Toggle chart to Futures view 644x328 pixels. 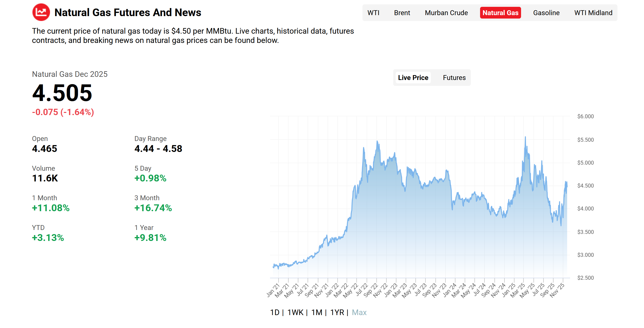point(454,78)
